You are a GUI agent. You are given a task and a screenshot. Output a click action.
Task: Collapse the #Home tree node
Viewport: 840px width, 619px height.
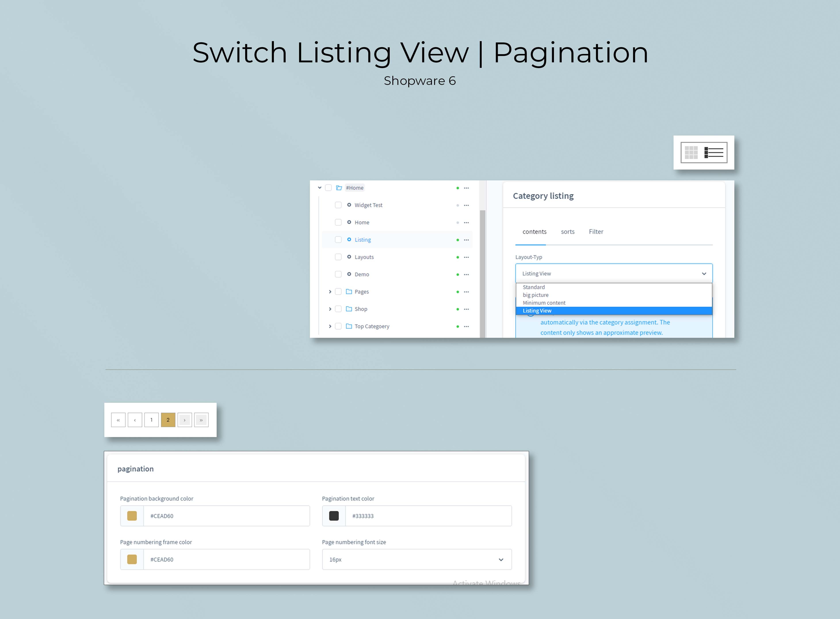tap(320, 188)
